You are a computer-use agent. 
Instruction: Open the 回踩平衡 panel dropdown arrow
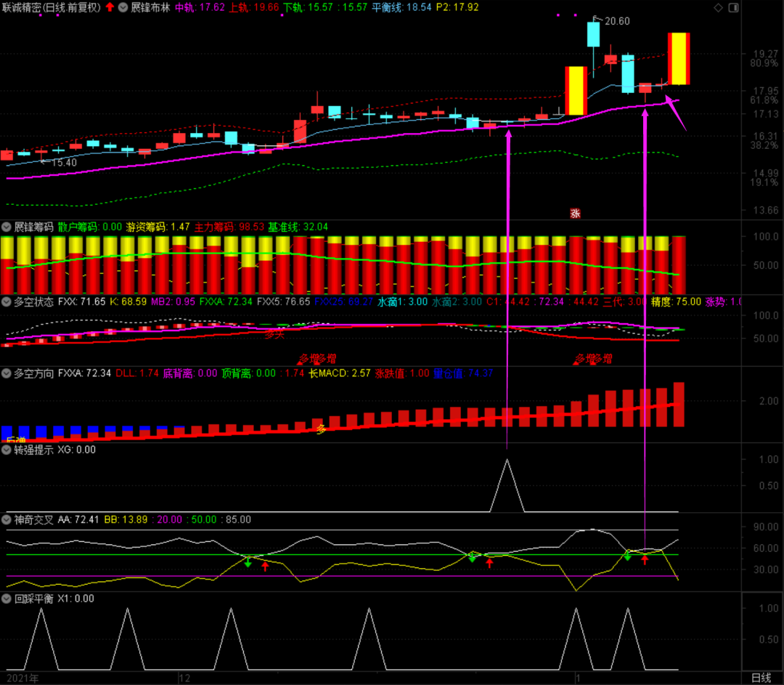pyautogui.click(x=6, y=599)
